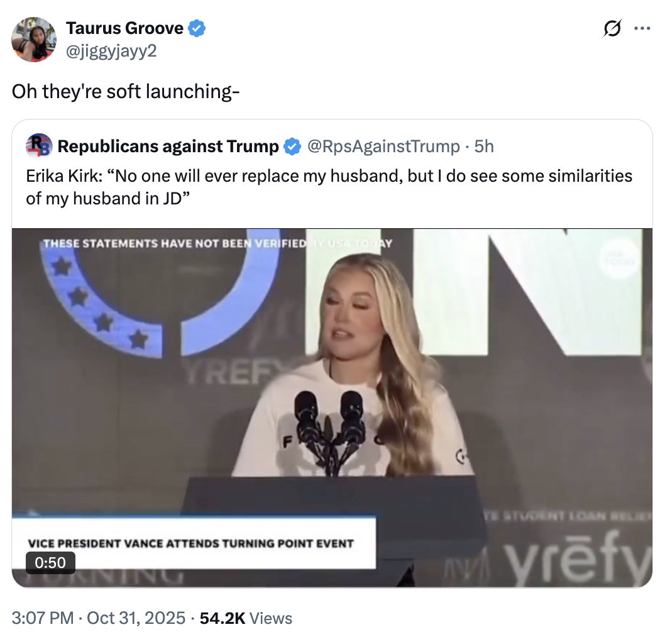Click the 3:07 PM Oct 31, 2025 timestamp
Viewport: 665px width, 644px height.
[x=99, y=618]
